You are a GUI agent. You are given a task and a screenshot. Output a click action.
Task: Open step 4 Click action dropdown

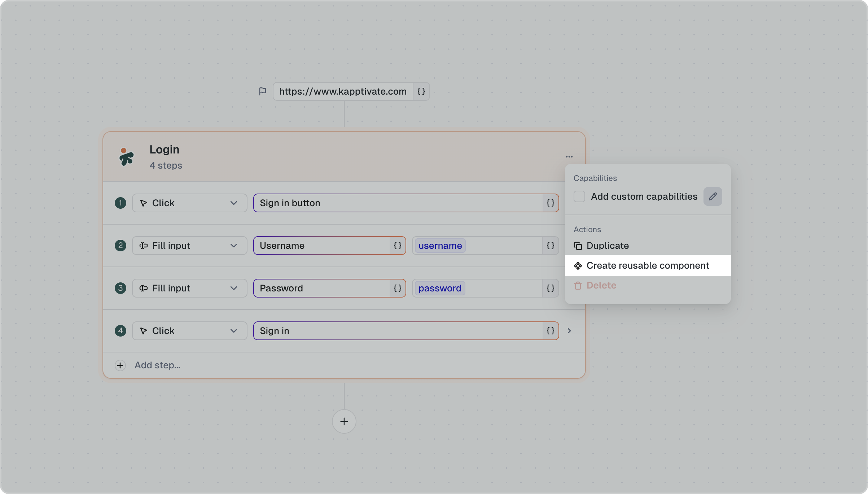pyautogui.click(x=189, y=331)
